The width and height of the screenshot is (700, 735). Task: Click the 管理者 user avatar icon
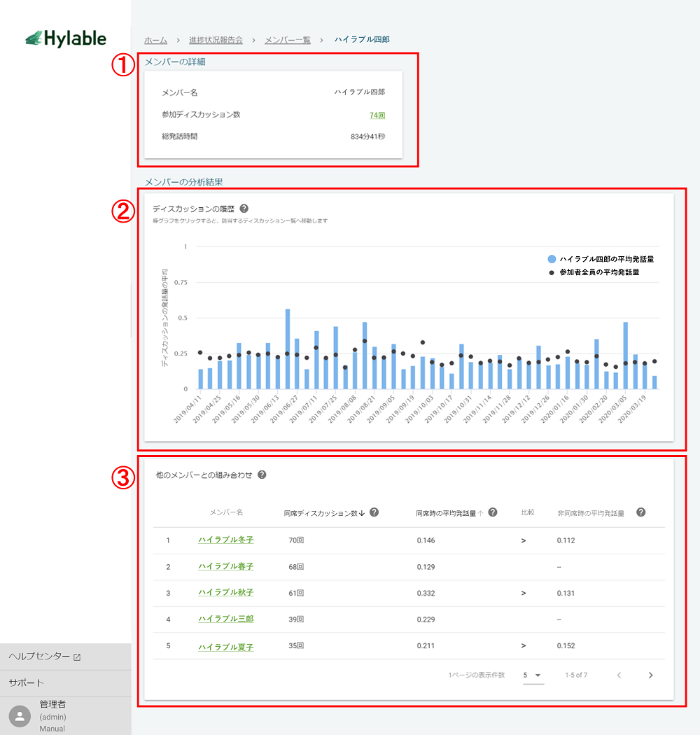(x=20, y=715)
